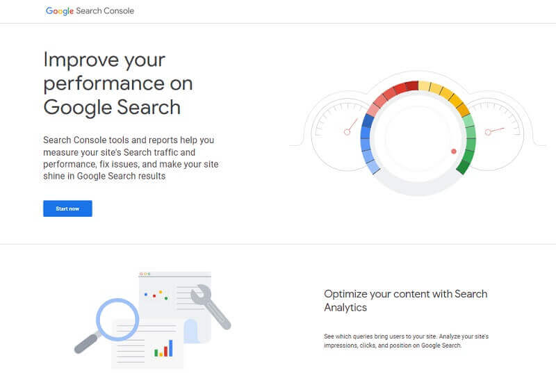The width and height of the screenshot is (556, 392).
Task: Click the center of the large speedometer
Action: pos(418,138)
